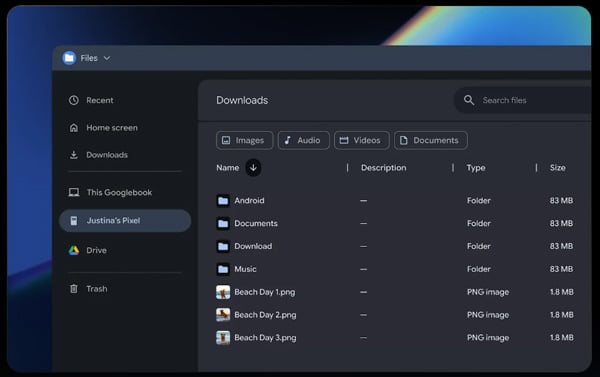
Task: Click the trash can icon
Action: pyautogui.click(x=74, y=289)
